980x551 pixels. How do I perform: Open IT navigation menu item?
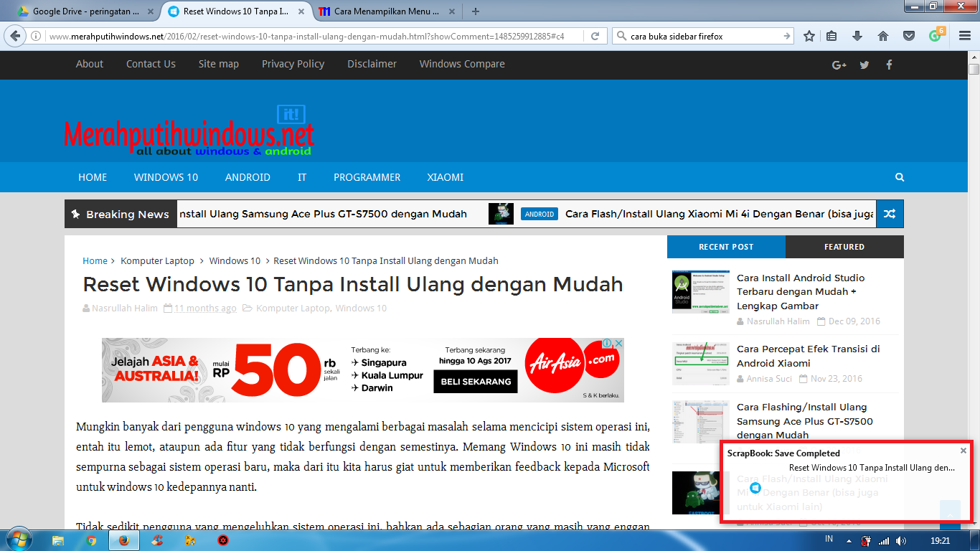[302, 177]
